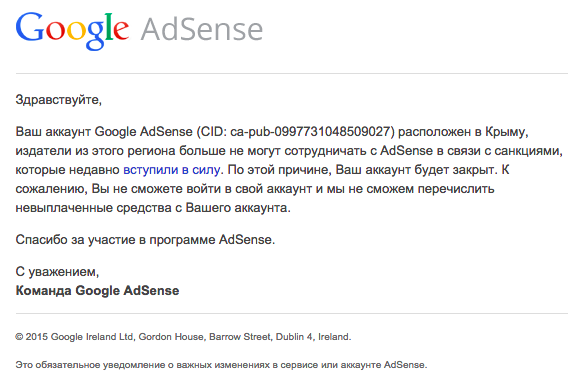Click "Спасибо за участие в программе AdSense." sentence
The image size is (586, 374).
click(145, 239)
